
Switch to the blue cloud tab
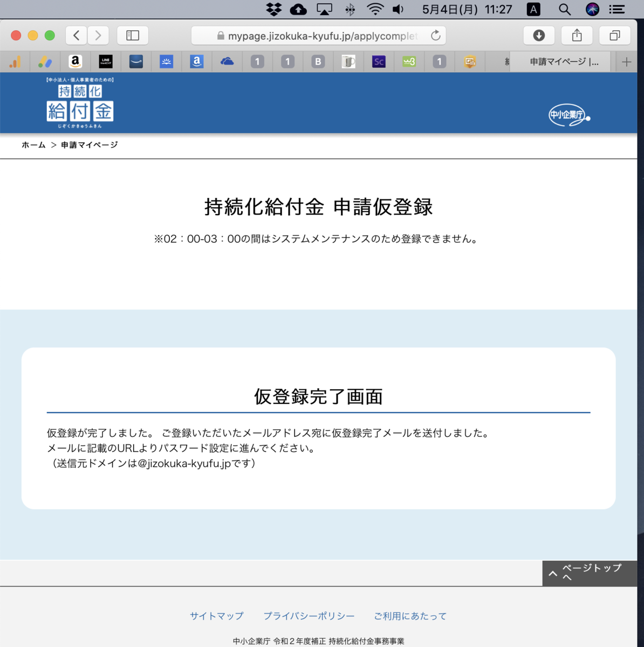(227, 62)
